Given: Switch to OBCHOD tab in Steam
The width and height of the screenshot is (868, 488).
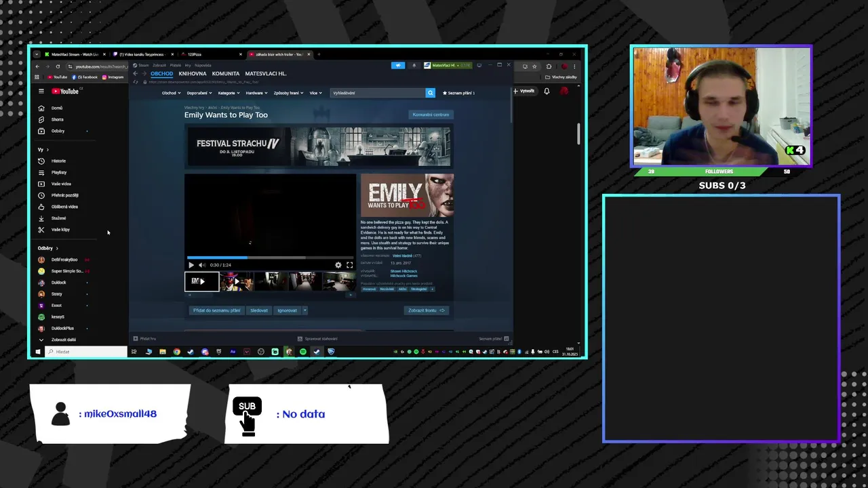Looking at the screenshot, I should click(x=161, y=73).
